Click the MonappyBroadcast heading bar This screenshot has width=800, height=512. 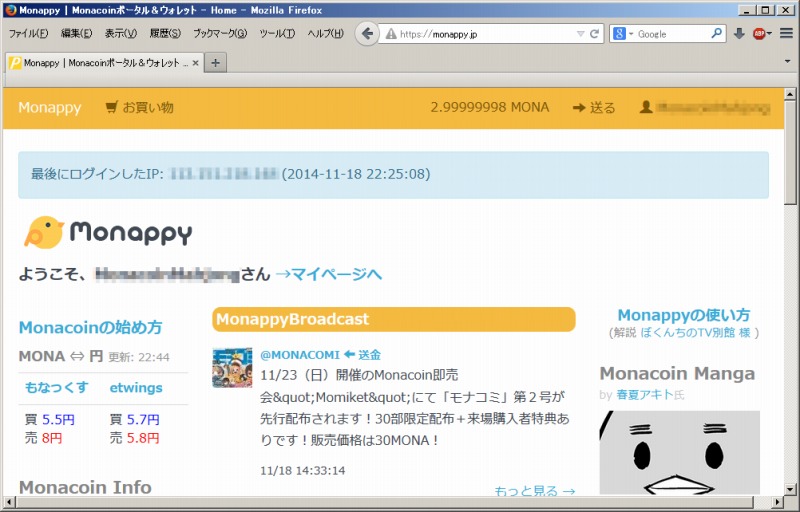pyautogui.click(x=394, y=319)
